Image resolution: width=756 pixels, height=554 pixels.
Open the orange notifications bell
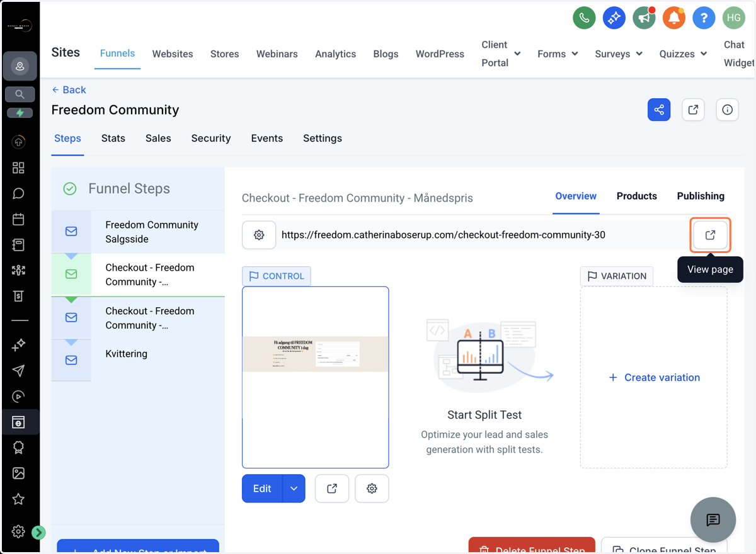(x=674, y=18)
